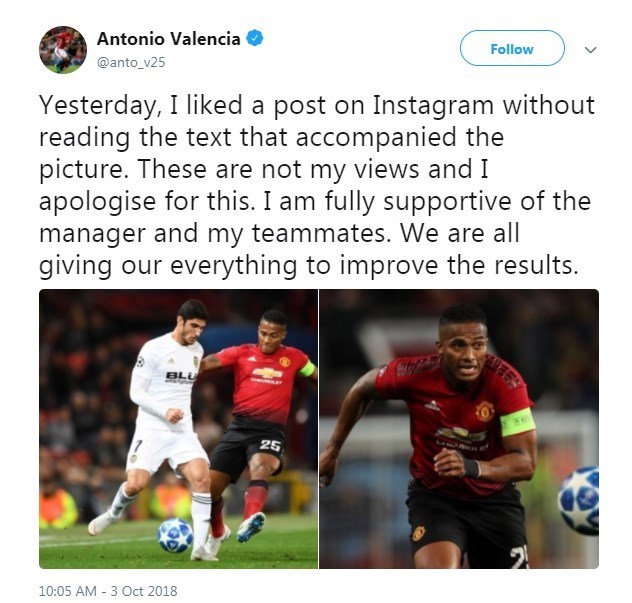632x603 pixels.
Task: Open the right close-up photo of the player running
Action: coord(459,429)
